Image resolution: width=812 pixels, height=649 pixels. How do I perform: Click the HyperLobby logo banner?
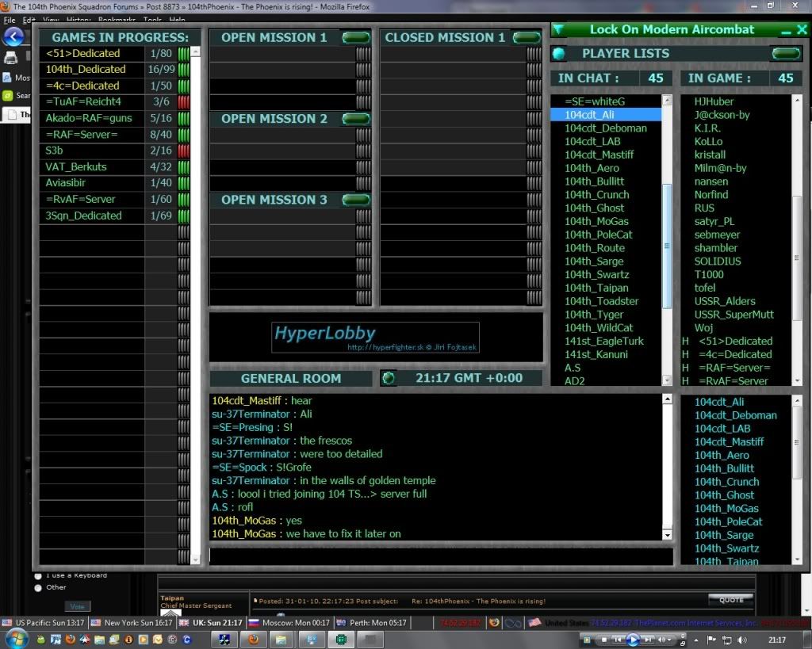376,336
